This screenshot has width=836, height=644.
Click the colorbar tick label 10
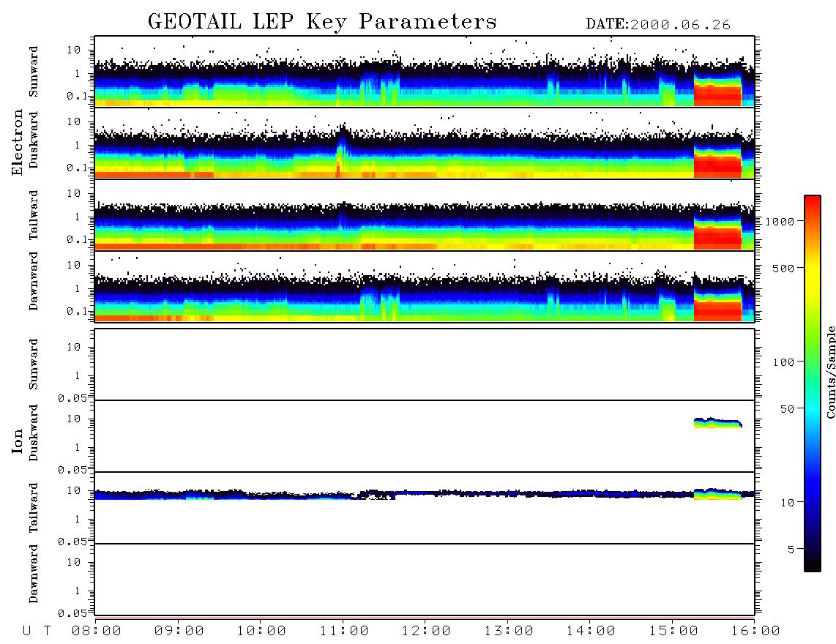787,503
